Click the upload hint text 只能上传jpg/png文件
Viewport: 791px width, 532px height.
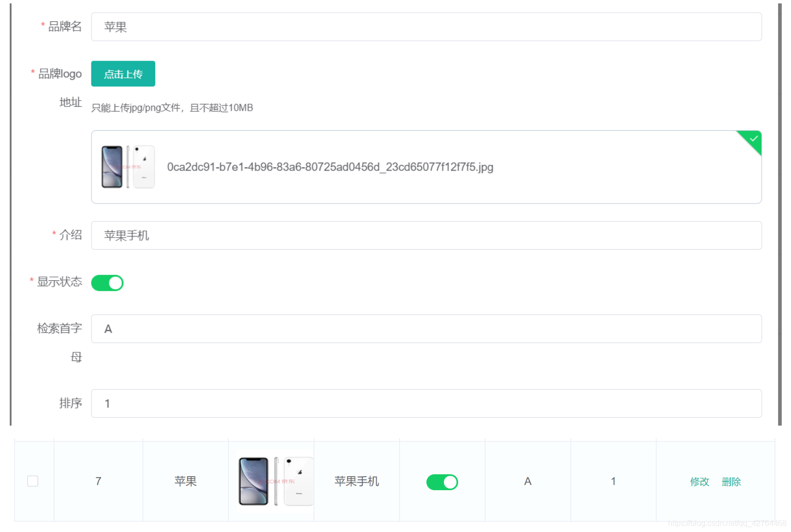(x=172, y=108)
